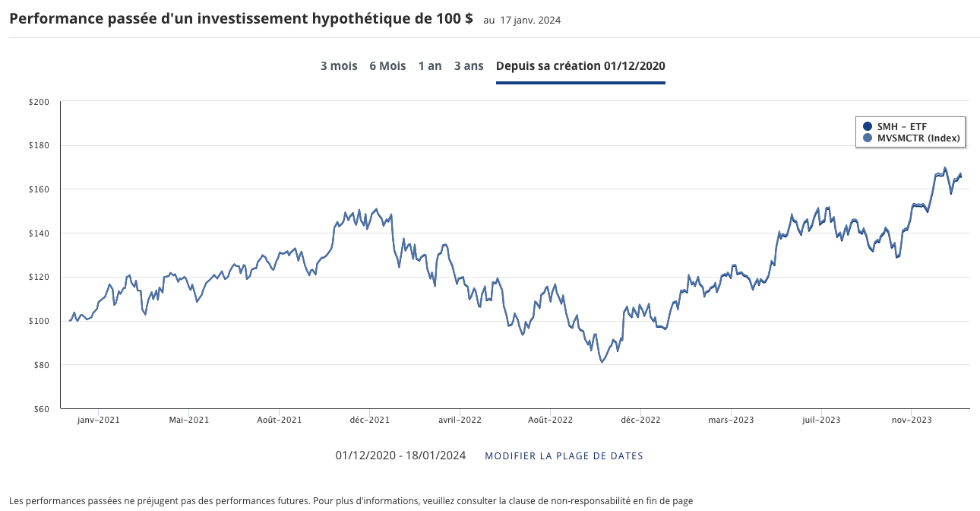Viewport: 980px width, 511px height.
Task: Click the Août-2021 x-axis label
Action: pos(280,419)
